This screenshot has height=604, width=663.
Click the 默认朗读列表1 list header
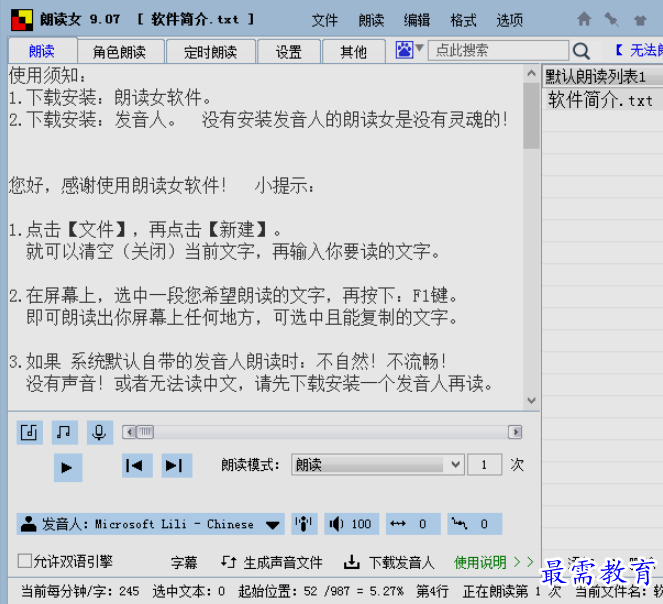click(x=603, y=77)
